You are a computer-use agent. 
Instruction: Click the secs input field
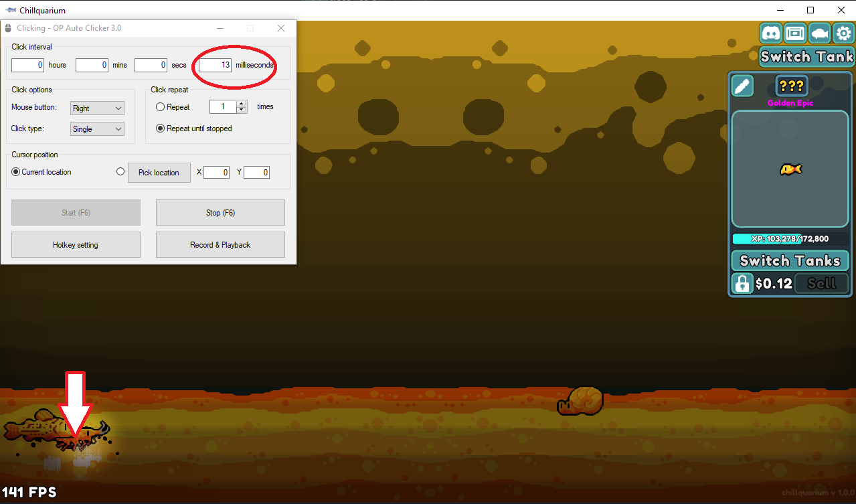[151, 65]
